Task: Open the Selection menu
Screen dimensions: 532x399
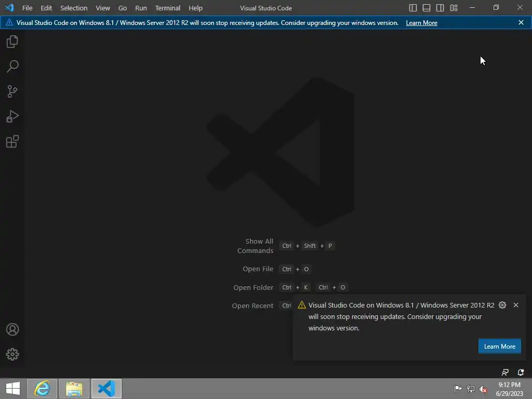Action: [74, 8]
